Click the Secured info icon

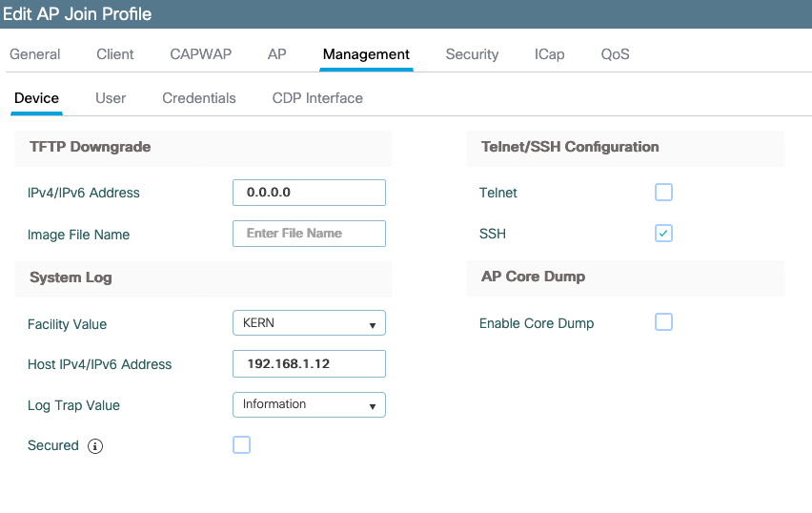(94, 446)
